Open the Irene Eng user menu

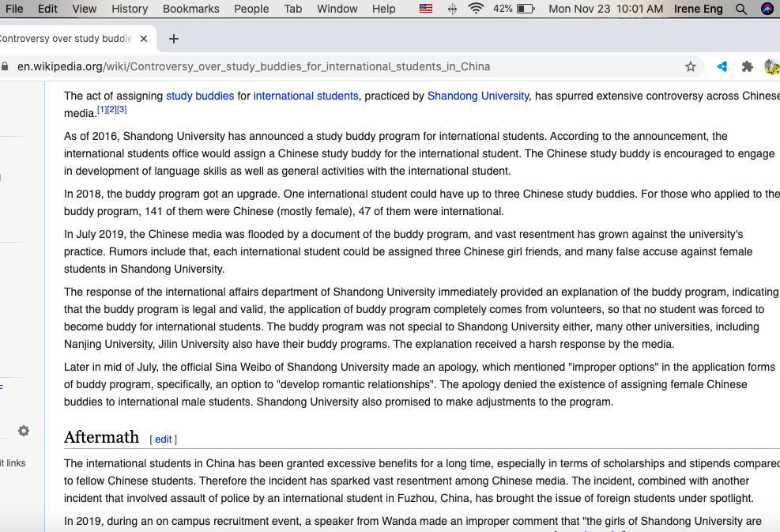click(698, 9)
